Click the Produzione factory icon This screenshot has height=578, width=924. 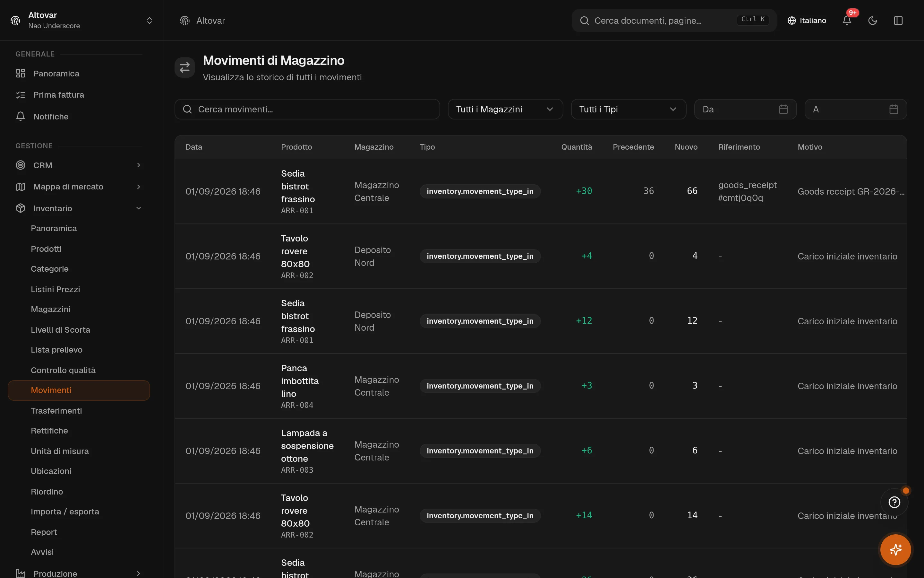point(21,574)
